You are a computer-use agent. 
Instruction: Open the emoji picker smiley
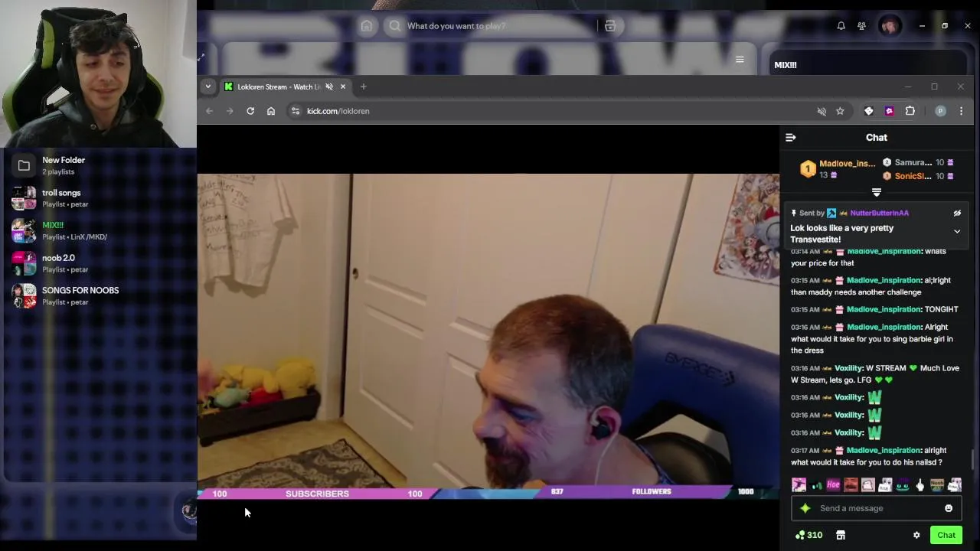coord(949,508)
